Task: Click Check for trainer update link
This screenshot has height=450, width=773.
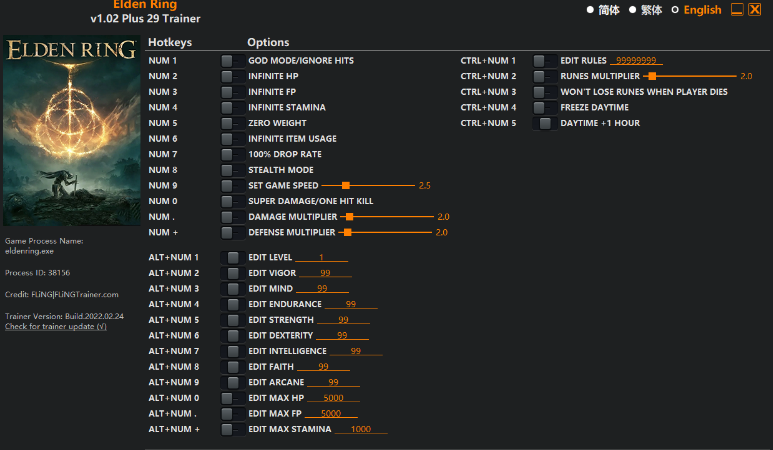Action: point(56,326)
